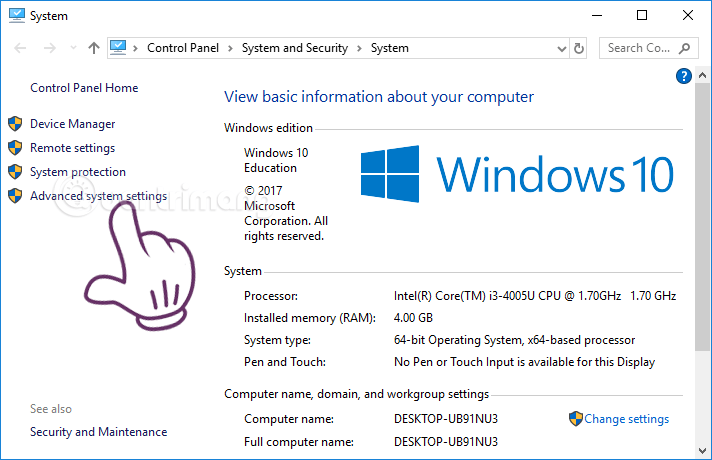Click the System window title icon

click(x=17, y=15)
